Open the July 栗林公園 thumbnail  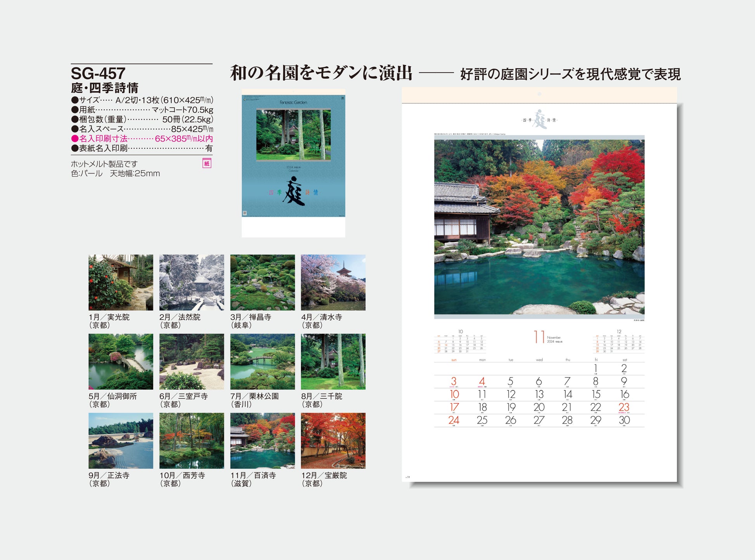[x=262, y=361]
